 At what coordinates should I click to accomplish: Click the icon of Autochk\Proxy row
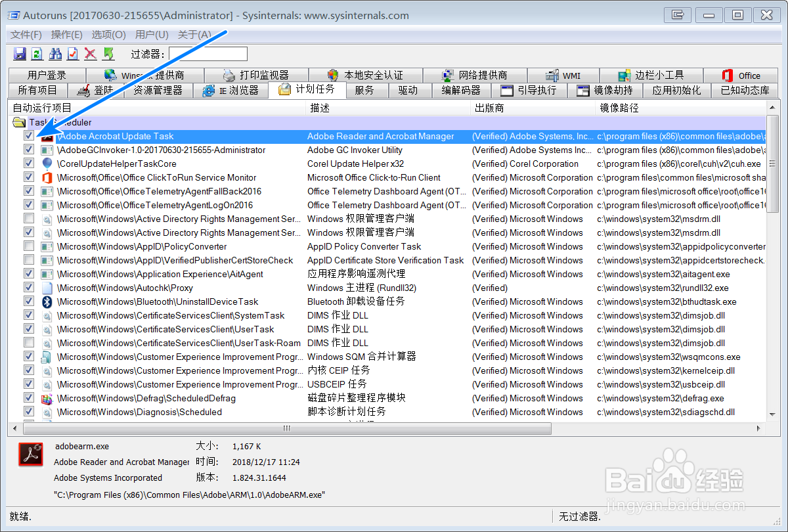point(47,288)
